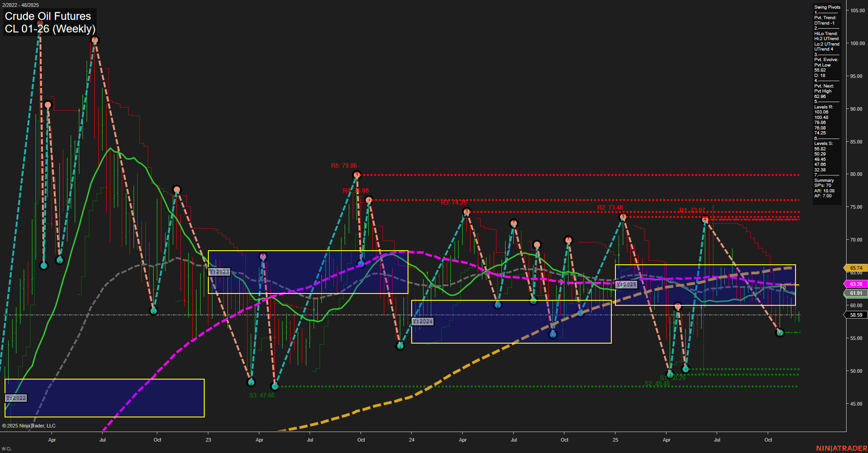Click the © 2025 NinjaTrader, LLC copyright link
The width and height of the screenshot is (868, 453).
coord(29,426)
